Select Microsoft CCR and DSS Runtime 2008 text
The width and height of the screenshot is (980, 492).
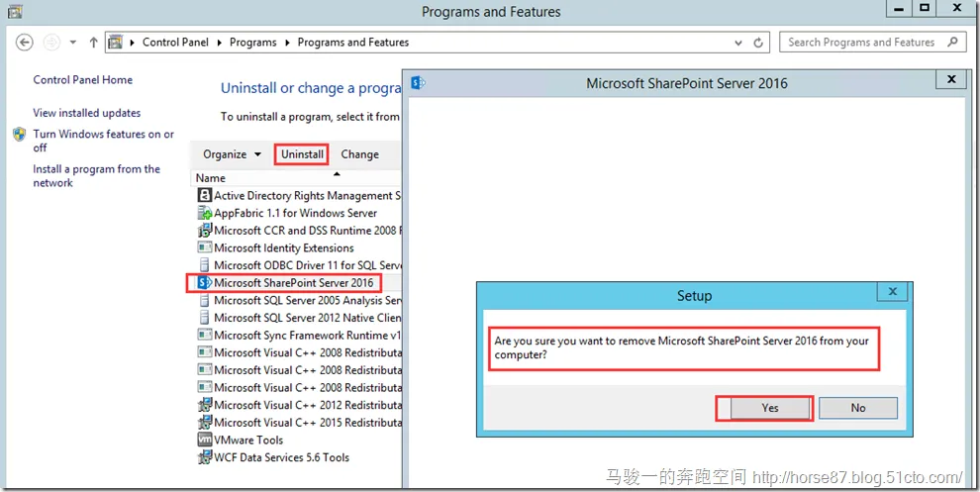(308, 231)
